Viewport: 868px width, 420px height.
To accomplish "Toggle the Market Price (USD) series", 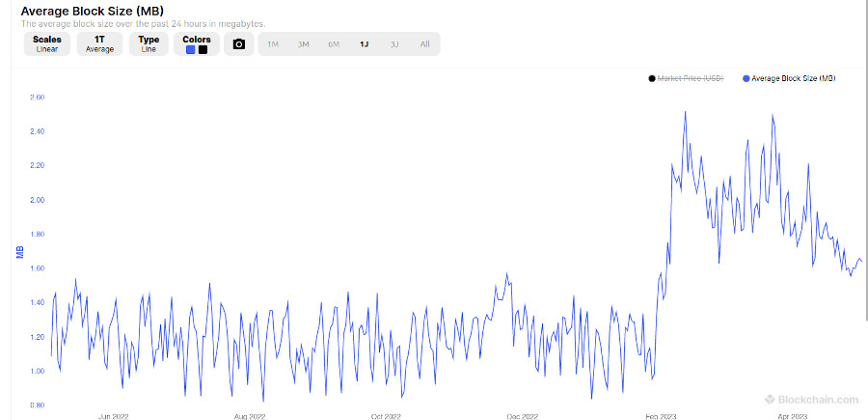I will pos(690,78).
